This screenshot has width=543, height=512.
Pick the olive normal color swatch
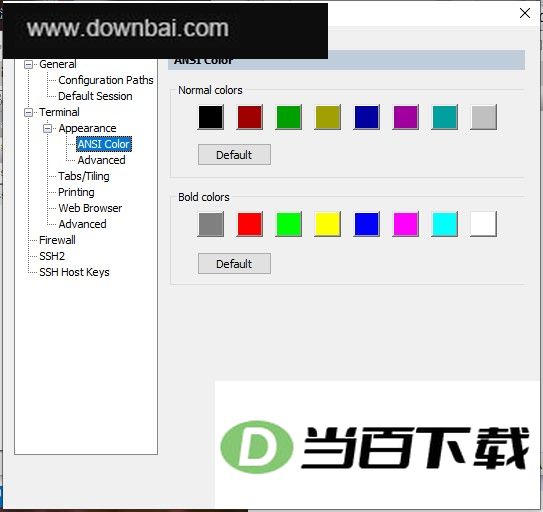pyautogui.click(x=328, y=117)
